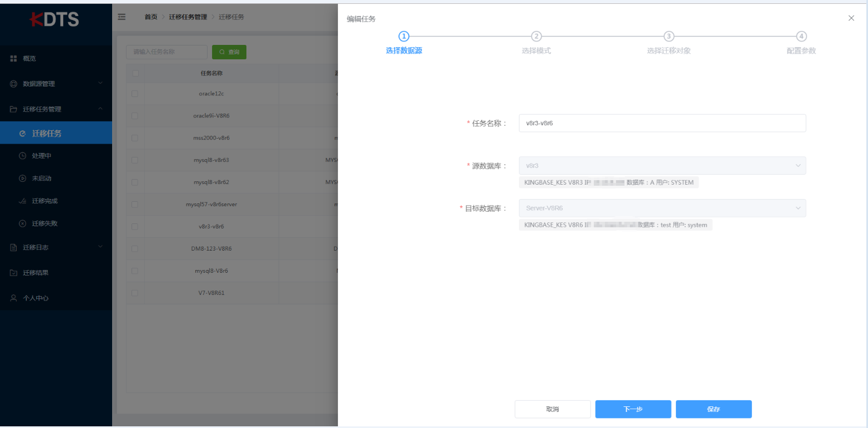The height and width of the screenshot is (428, 868).
Task: Open the 源数据库 dropdown showing v8r3
Action: pos(662,166)
